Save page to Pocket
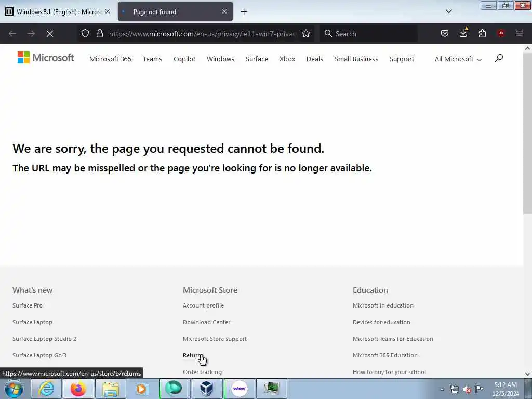532x399 pixels. coord(445,34)
